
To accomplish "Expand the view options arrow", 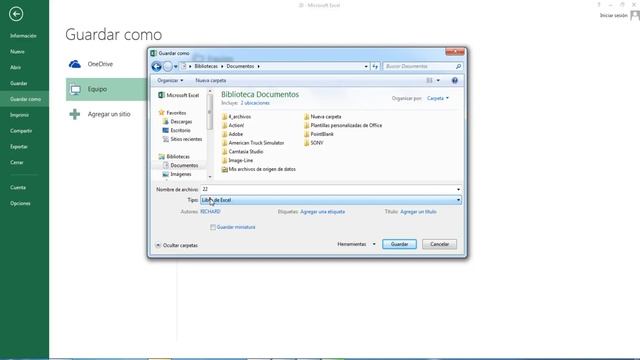I will [438, 80].
